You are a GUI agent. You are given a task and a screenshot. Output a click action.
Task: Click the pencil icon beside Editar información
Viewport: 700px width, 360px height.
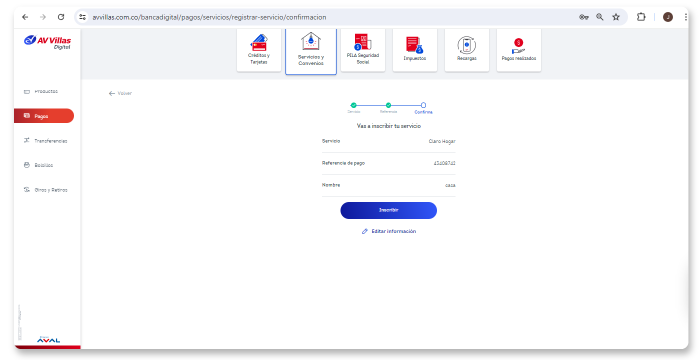pos(365,231)
